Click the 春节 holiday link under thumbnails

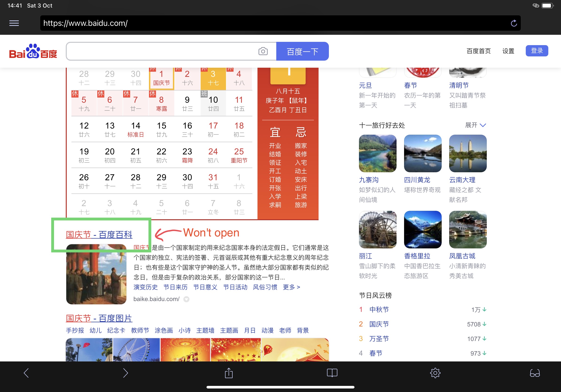(410, 85)
